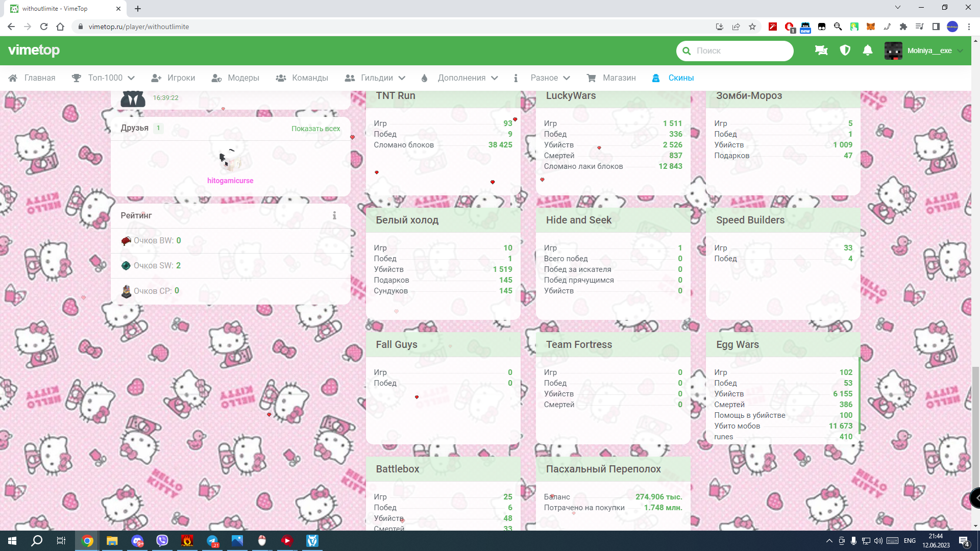980x551 pixels.
Task: Open the Команды menu item
Action: click(x=302, y=78)
